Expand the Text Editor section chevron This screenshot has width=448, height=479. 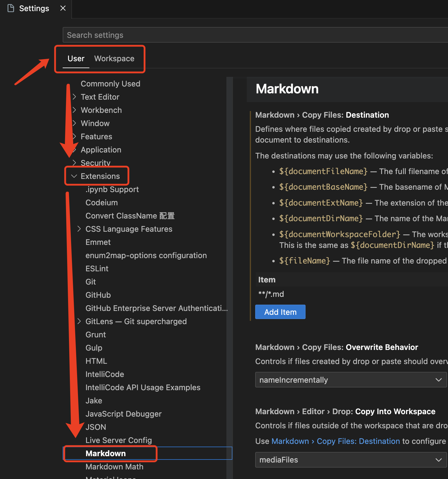(74, 97)
